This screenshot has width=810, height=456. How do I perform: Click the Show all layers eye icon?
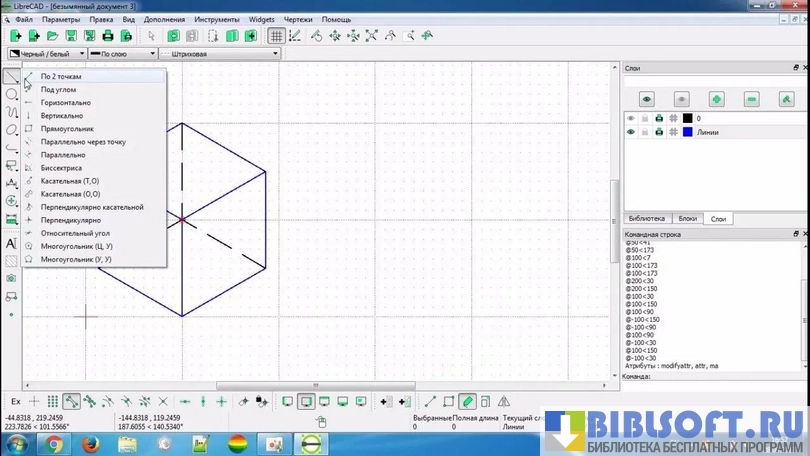[647, 99]
